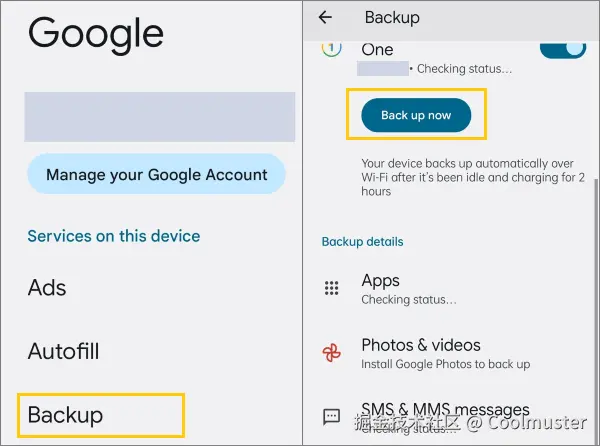600x446 pixels.
Task: Click the blurred account info banner
Action: click(x=160, y=117)
